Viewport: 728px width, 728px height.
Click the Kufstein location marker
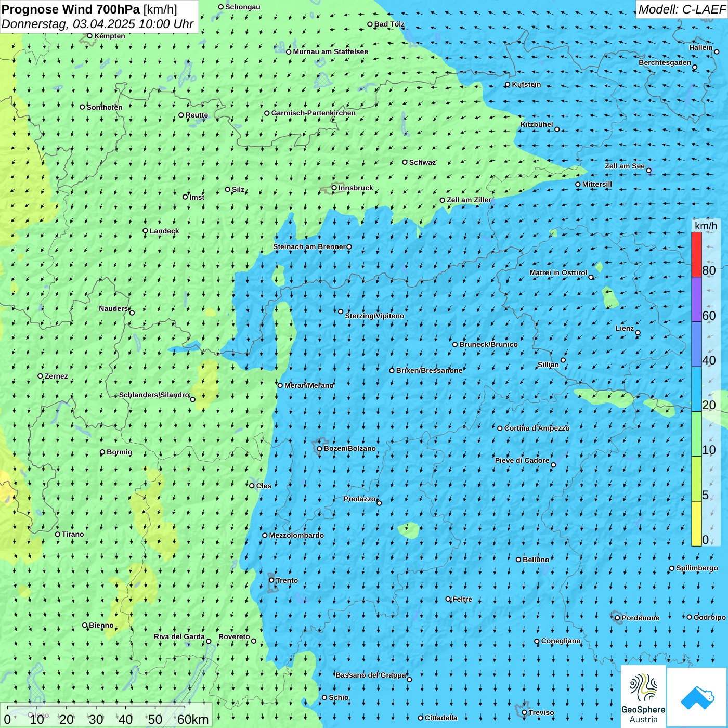point(508,84)
